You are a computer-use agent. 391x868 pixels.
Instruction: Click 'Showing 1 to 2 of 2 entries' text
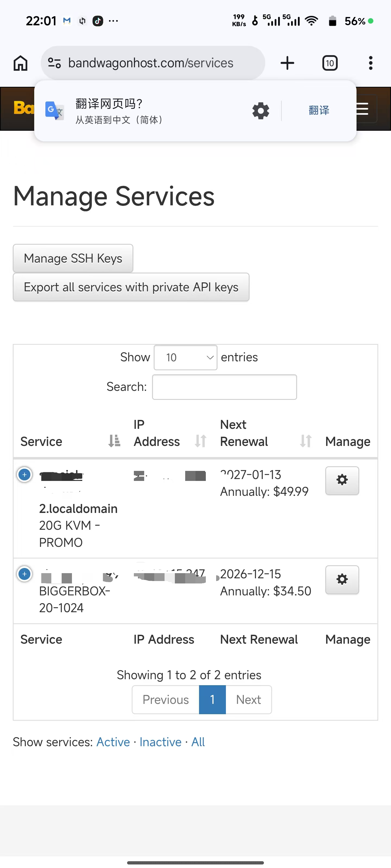pyautogui.click(x=189, y=675)
